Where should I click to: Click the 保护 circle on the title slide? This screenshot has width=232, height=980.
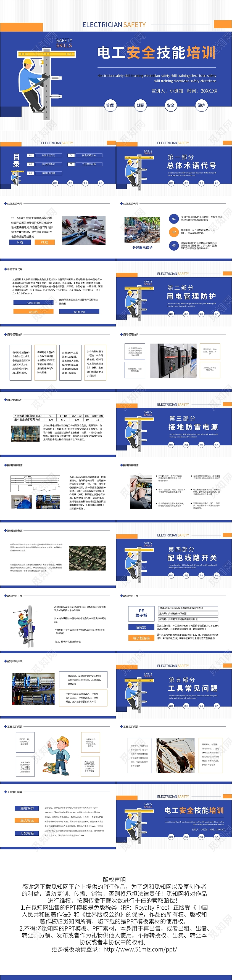(201, 105)
